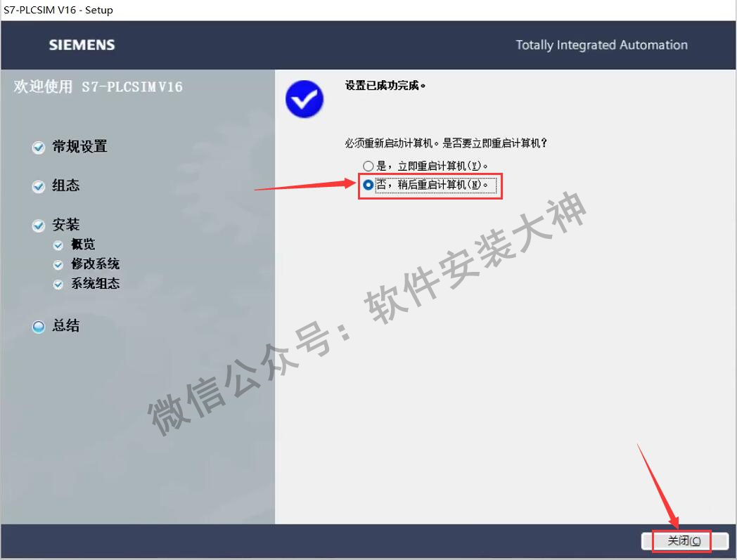Click the current-step circle icon beside 总结

(38, 327)
